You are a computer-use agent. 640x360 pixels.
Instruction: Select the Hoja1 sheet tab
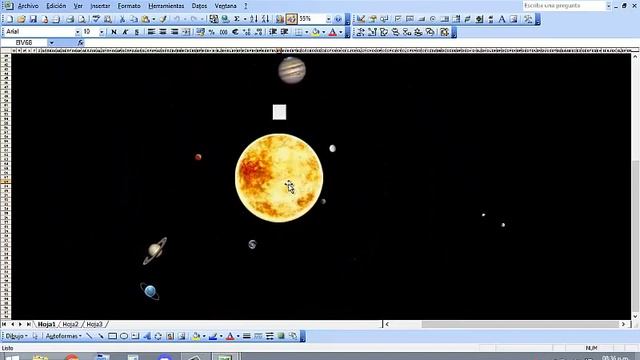[x=46, y=324]
